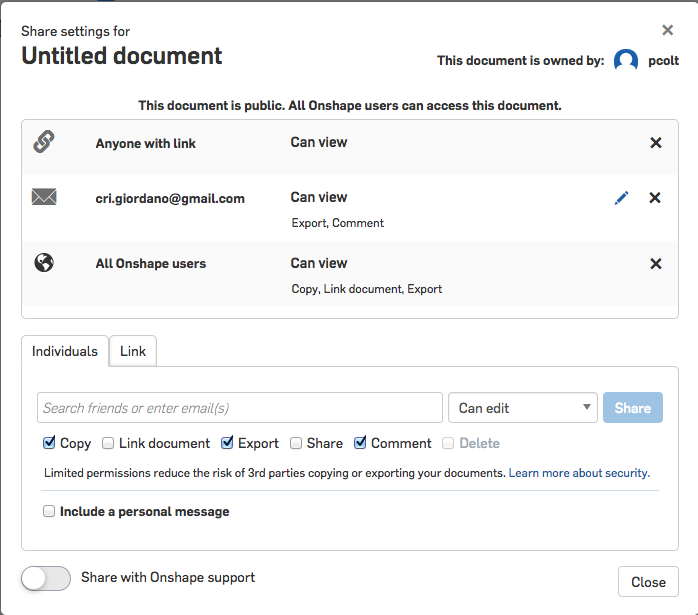This screenshot has height=615, width=698.
Task: Uncheck the Comment permission checkbox
Action: click(360, 443)
